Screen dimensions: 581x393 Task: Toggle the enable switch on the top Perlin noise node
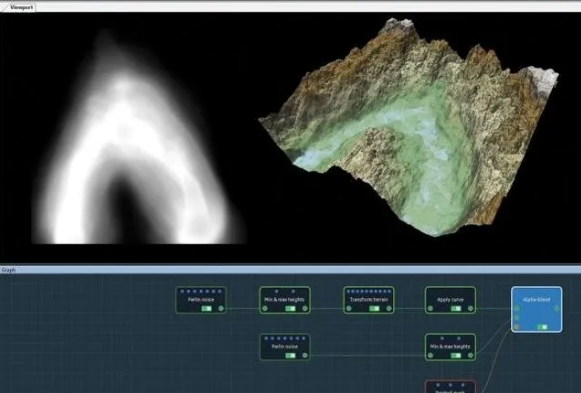tap(206, 309)
